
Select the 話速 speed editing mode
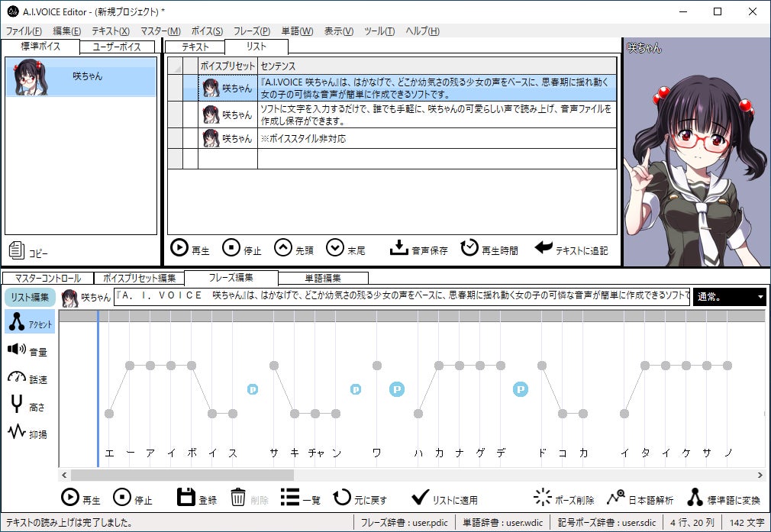(27, 378)
